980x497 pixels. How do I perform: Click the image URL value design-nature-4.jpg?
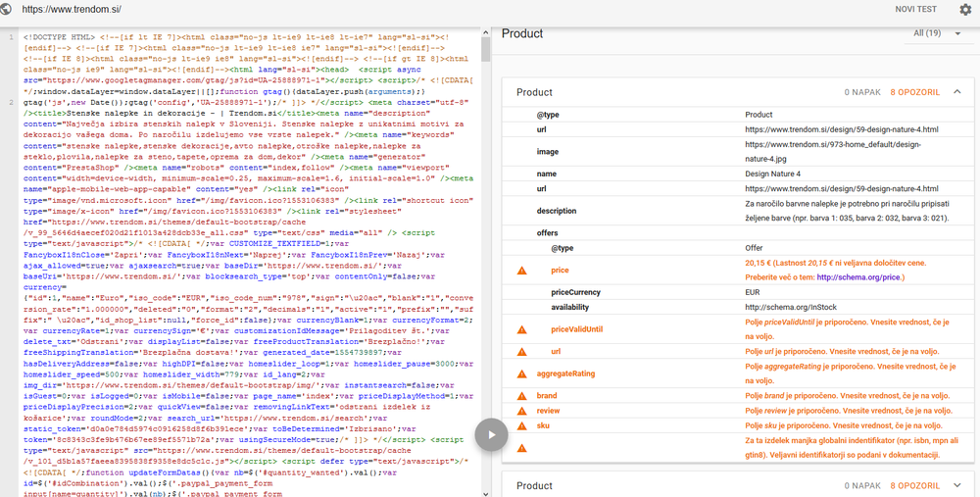tap(833, 151)
